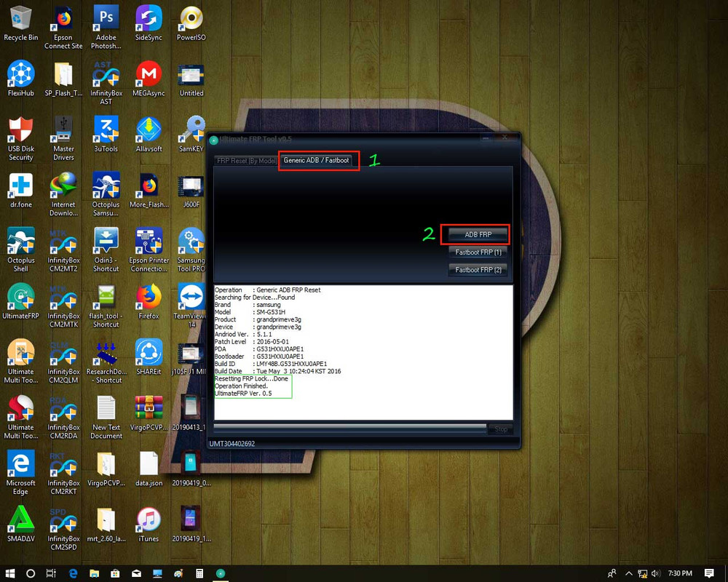Open Internet Download Manager shortcut
The height and width of the screenshot is (582, 728).
pos(63,194)
